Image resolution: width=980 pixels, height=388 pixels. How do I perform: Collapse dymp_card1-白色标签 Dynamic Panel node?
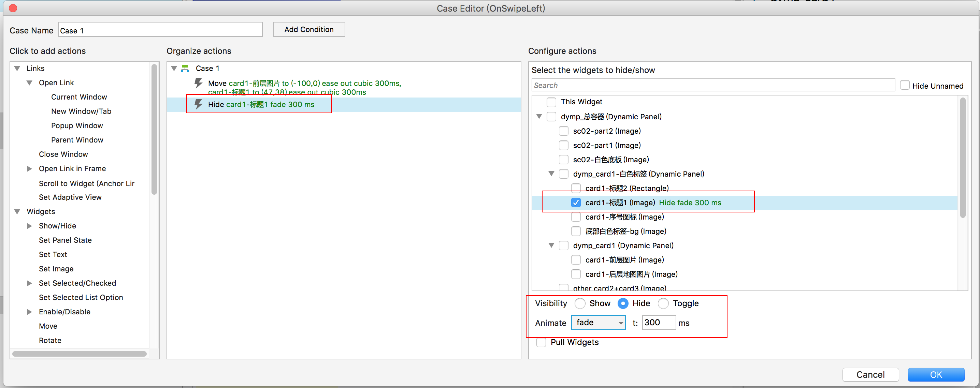click(551, 174)
